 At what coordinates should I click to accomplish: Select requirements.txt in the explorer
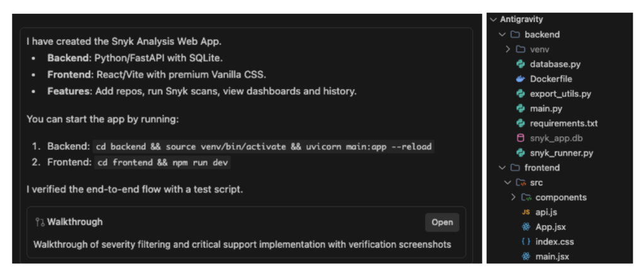click(x=563, y=123)
